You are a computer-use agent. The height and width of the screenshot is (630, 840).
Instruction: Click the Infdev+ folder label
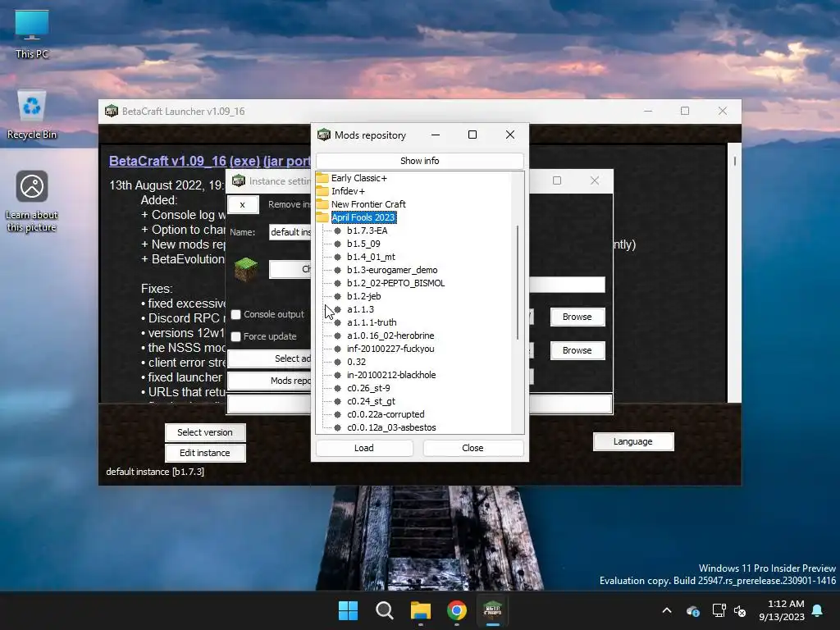348,190
